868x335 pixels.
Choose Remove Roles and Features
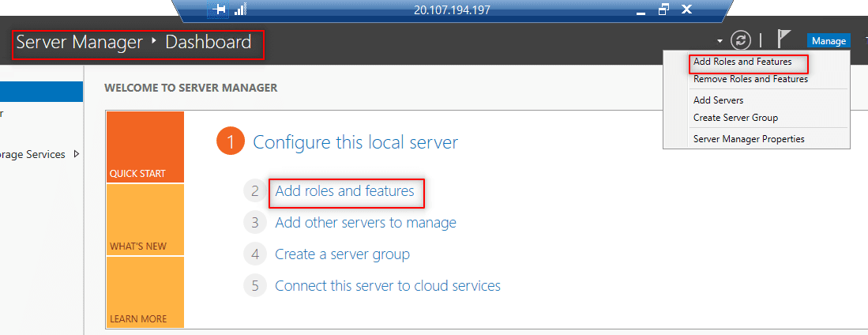pos(750,79)
